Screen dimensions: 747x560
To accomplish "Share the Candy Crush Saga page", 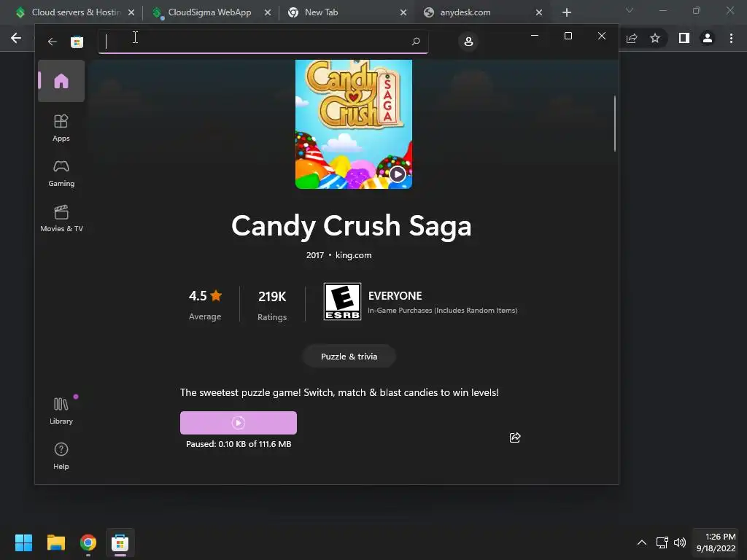I will tap(515, 437).
